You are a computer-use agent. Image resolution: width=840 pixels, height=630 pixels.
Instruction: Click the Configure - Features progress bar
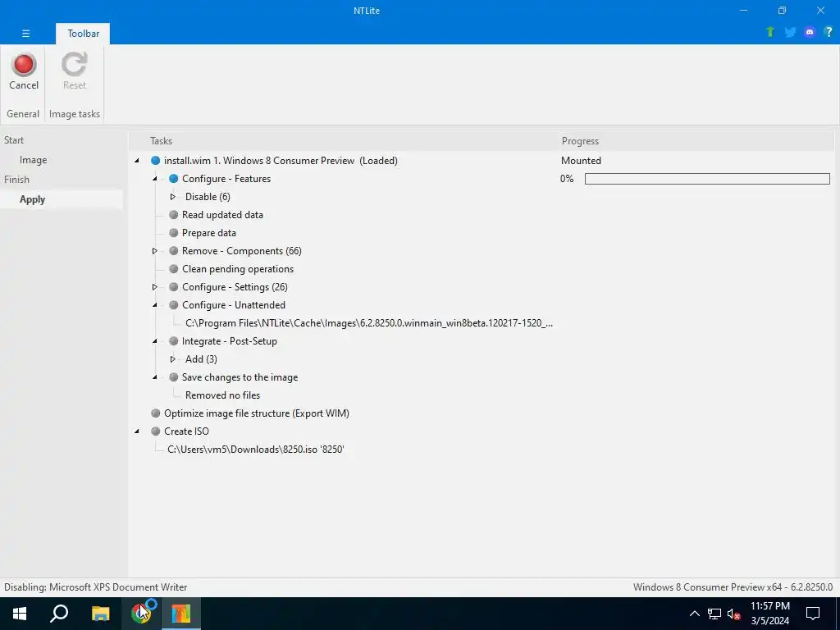707,178
